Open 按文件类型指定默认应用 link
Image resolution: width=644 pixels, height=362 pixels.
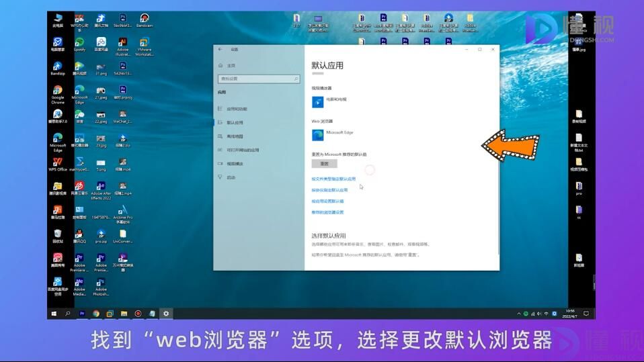click(x=333, y=179)
